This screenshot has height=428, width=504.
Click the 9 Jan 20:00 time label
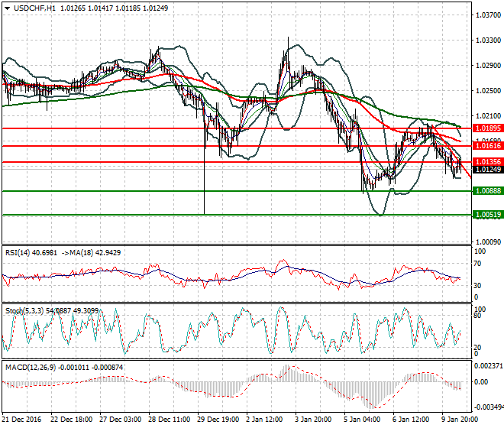pos(460,420)
